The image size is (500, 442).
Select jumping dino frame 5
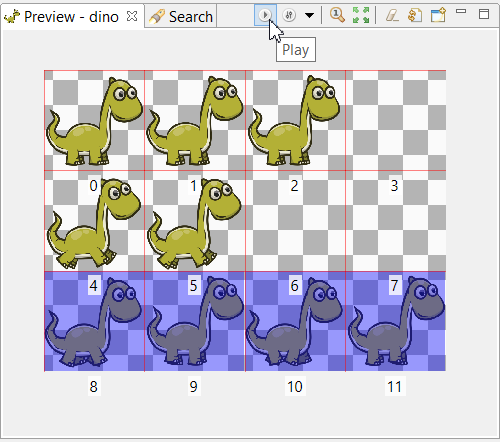coord(195,221)
